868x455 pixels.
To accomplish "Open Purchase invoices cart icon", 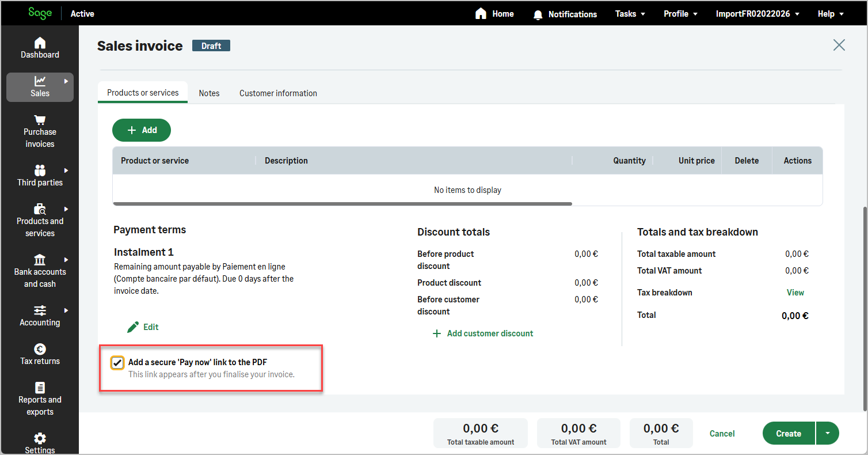I will point(40,120).
